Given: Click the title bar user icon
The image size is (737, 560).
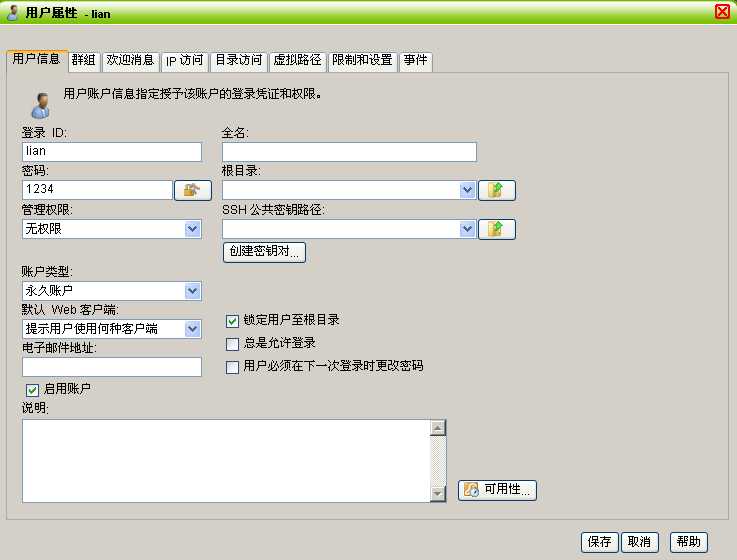Looking at the screenshot, I should coord(14,13).
